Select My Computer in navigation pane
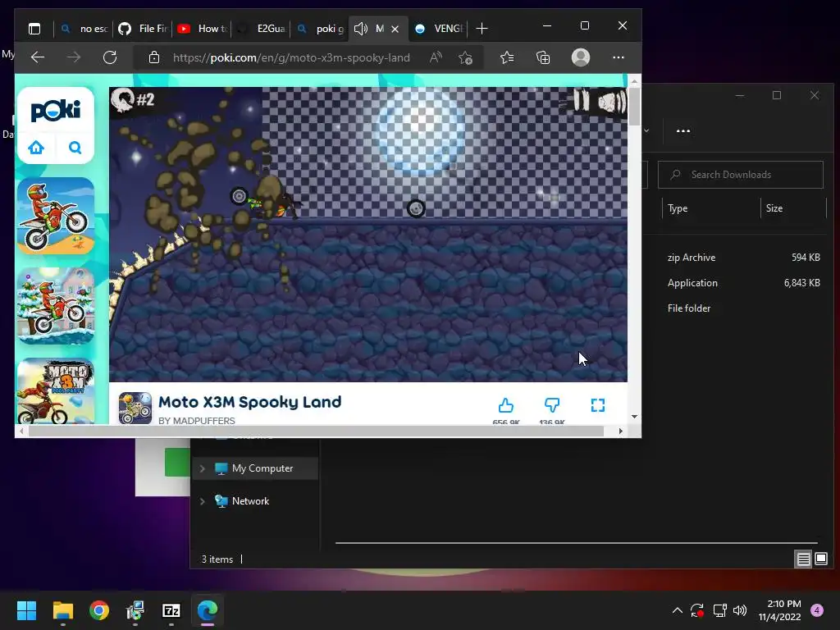840x630 pixels. pos(262,468)
